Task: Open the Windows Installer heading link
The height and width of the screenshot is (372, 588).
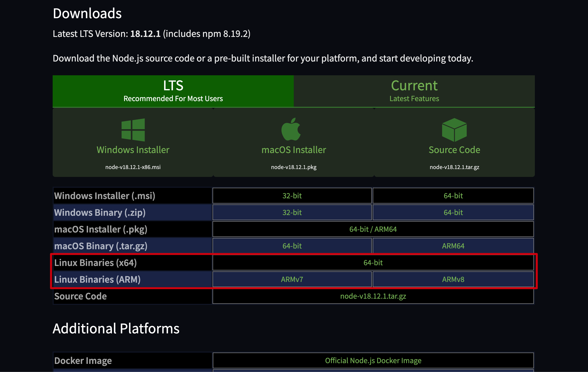Action: [x=133, y=150]
